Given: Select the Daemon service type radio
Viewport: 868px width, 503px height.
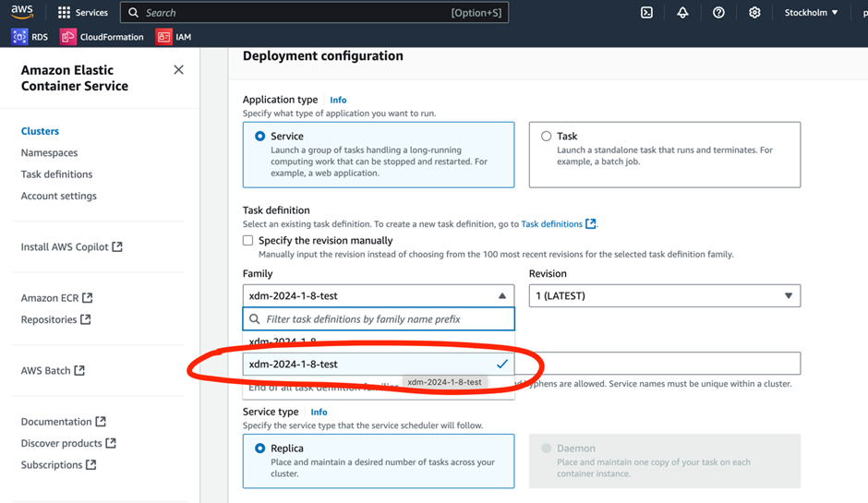Looking at the screenshot, I should click(547, 449).
